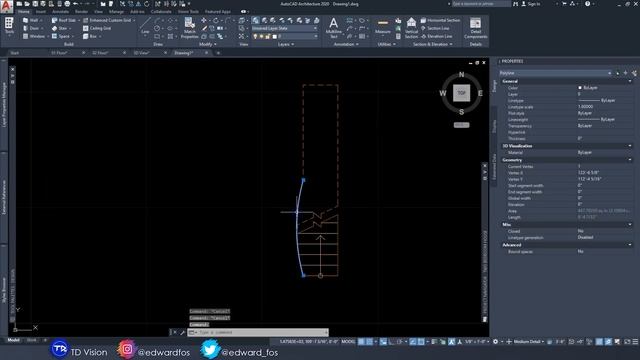
Task: Toggle annotation visibility icon in status bar
Action: click(x=452, y=342)
